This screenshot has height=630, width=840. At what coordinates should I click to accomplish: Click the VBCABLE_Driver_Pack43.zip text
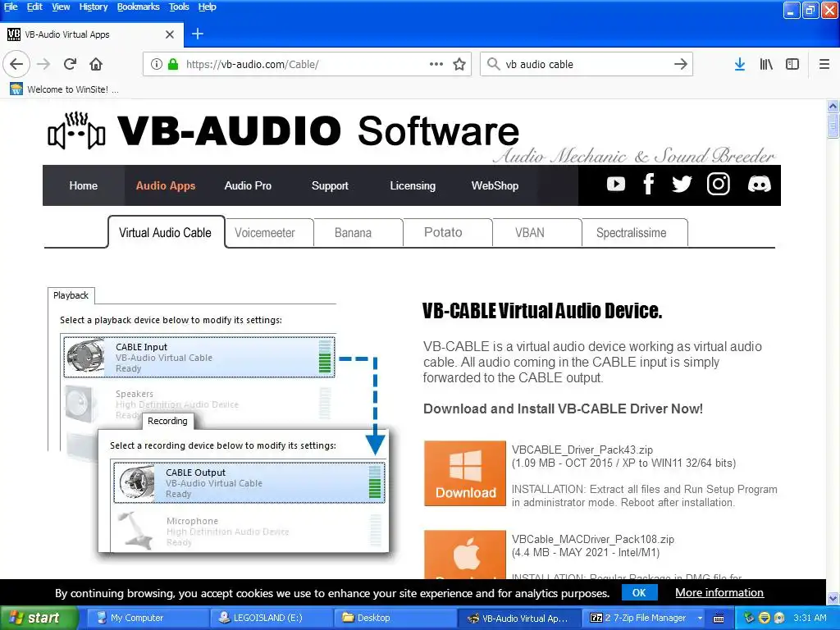[582, 450]
